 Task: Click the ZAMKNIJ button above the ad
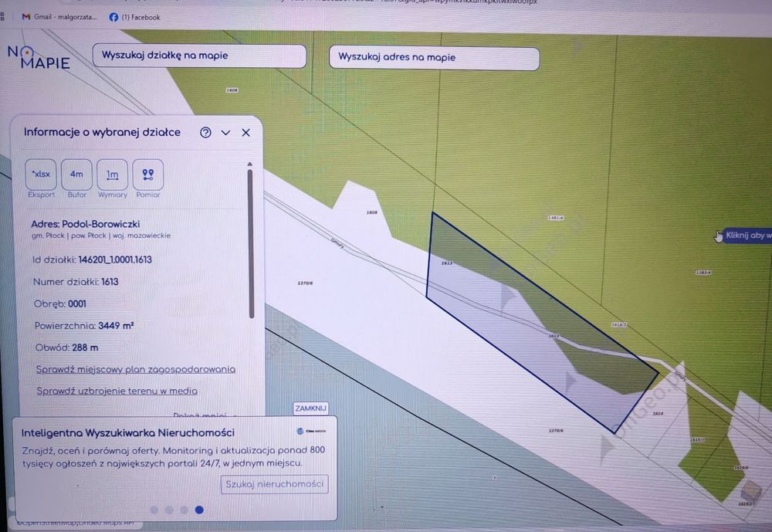310,408
